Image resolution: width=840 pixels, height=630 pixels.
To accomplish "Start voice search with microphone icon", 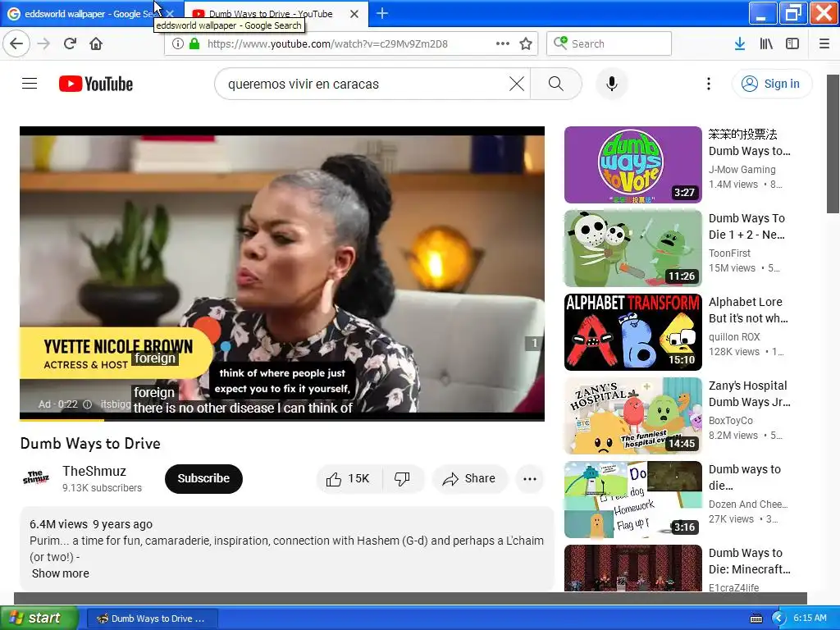I will pyautogui.click(x=612, y=84).
